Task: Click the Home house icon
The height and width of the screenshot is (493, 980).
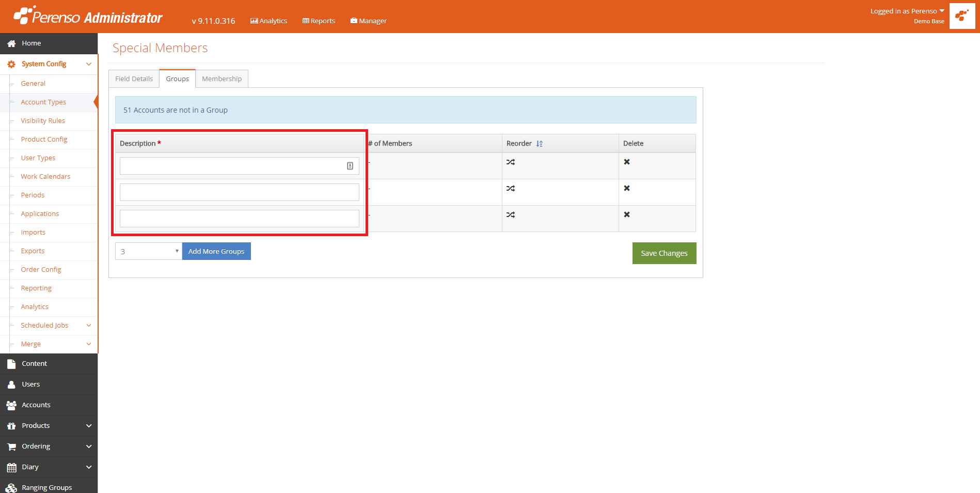Action: click(11, 43)
